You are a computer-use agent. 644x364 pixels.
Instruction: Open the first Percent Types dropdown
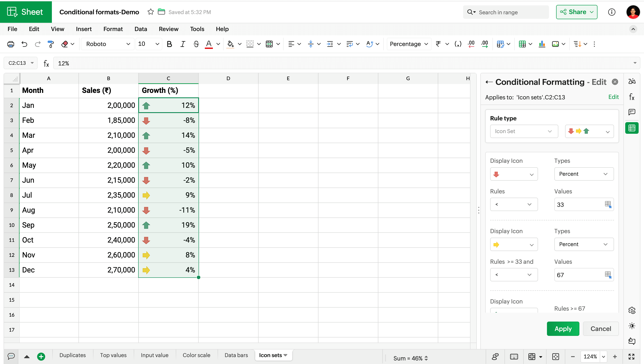tap(584, 174)
